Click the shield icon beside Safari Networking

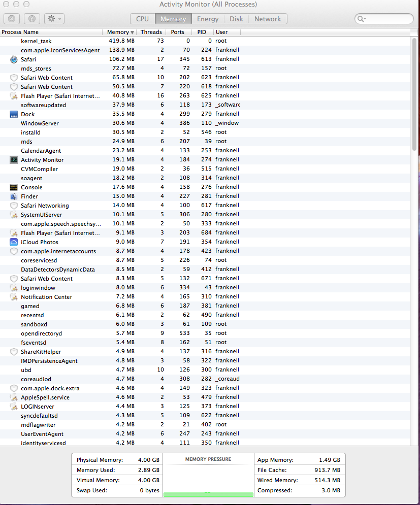pos(14,206)
